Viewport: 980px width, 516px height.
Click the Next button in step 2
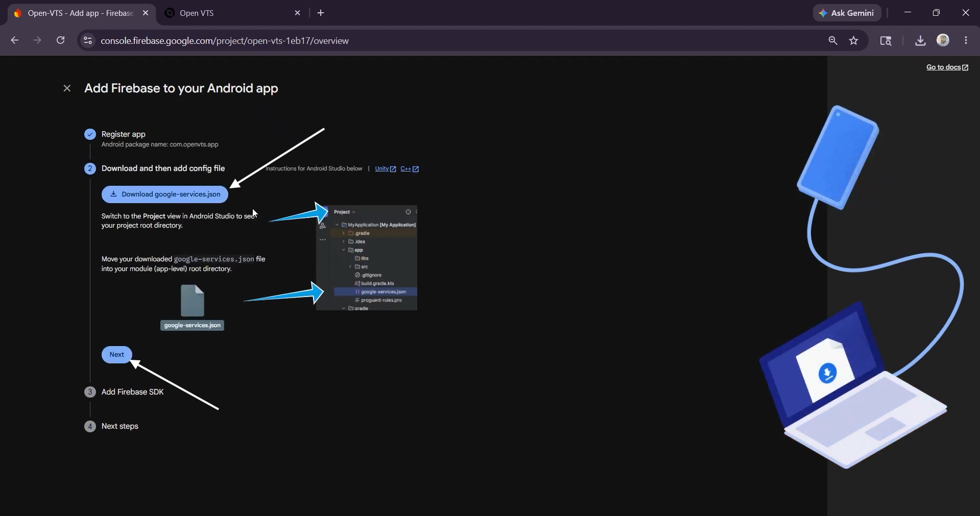[x=117, y=355]
